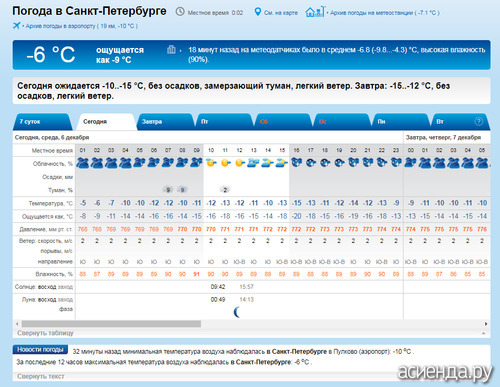Click the airplane airport archive icon
This screenshot has width=500, height=387.
16,26
